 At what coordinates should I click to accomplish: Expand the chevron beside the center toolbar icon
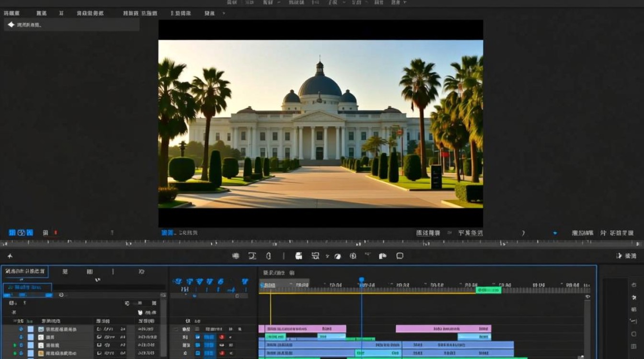click(327, 257)
